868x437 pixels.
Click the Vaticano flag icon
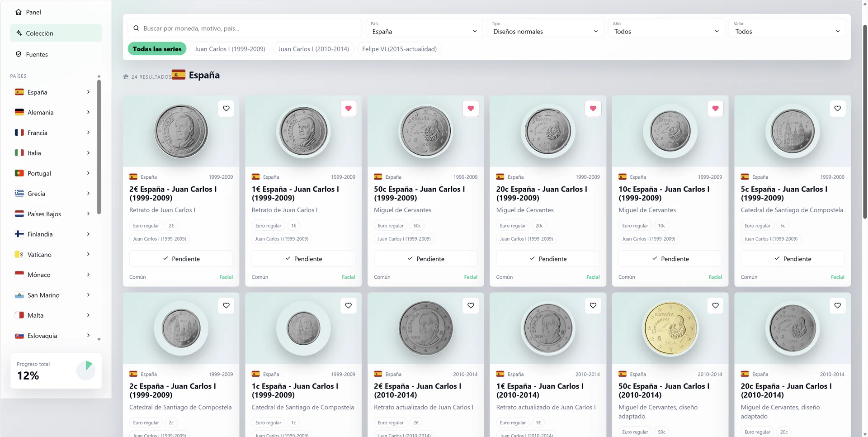19,254
